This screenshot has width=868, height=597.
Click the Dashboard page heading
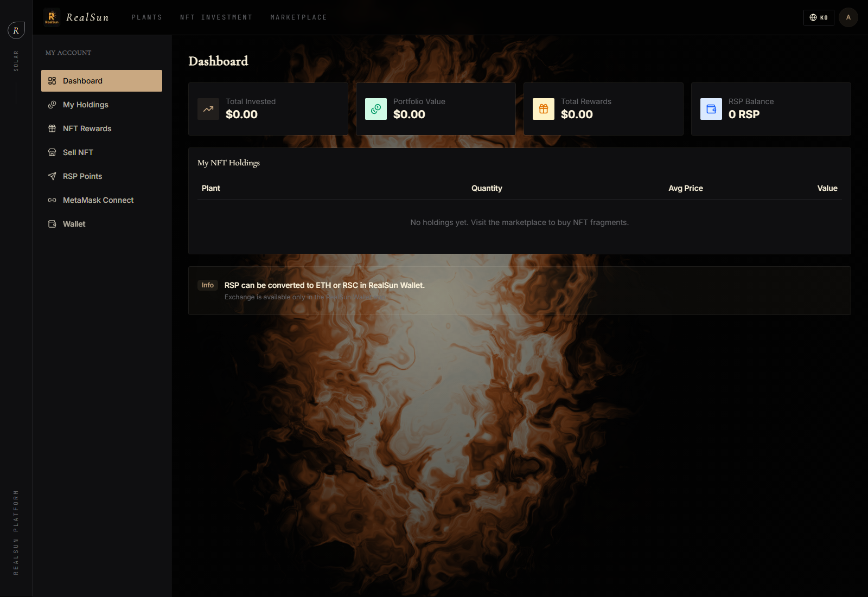pyautogui.click(x=218, y=61)
